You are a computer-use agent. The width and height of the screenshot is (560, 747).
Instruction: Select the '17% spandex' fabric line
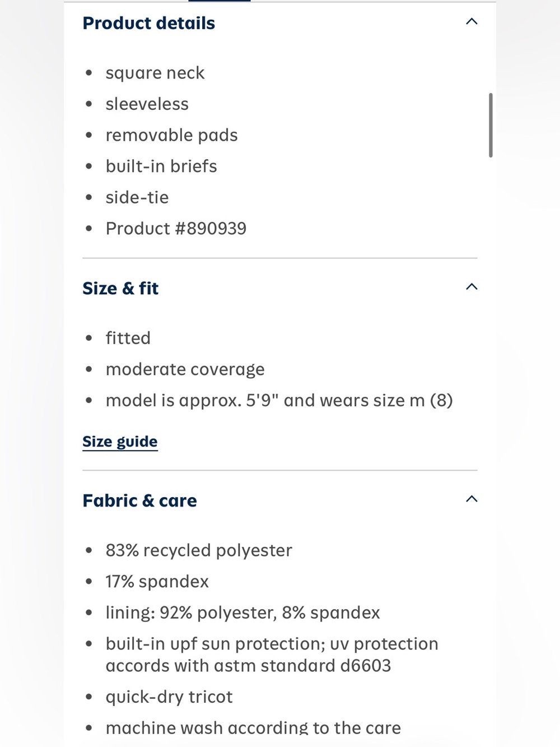pyautogui.click(x=157, y=582)
